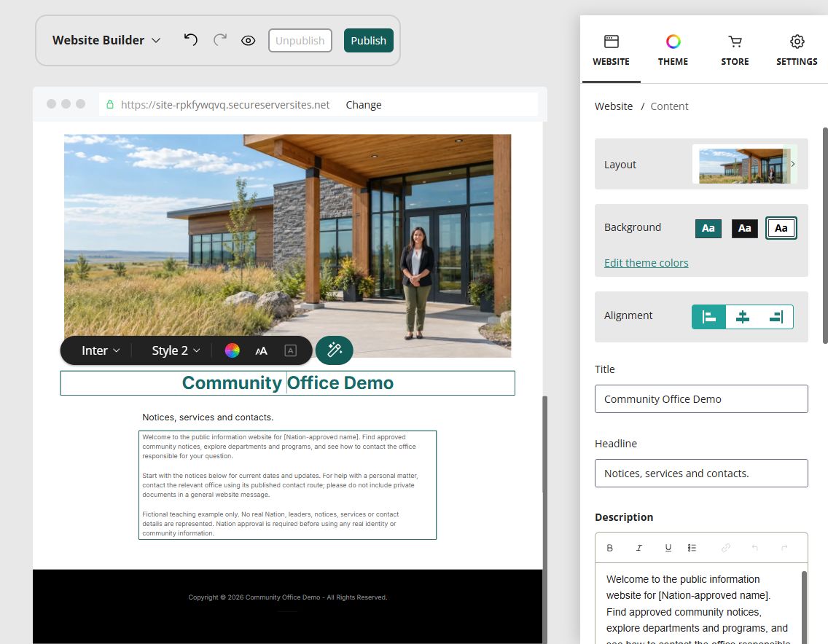Screen dimensions: 828x644
Task: Insert bulleted list in Description
Action: [692, 548]
